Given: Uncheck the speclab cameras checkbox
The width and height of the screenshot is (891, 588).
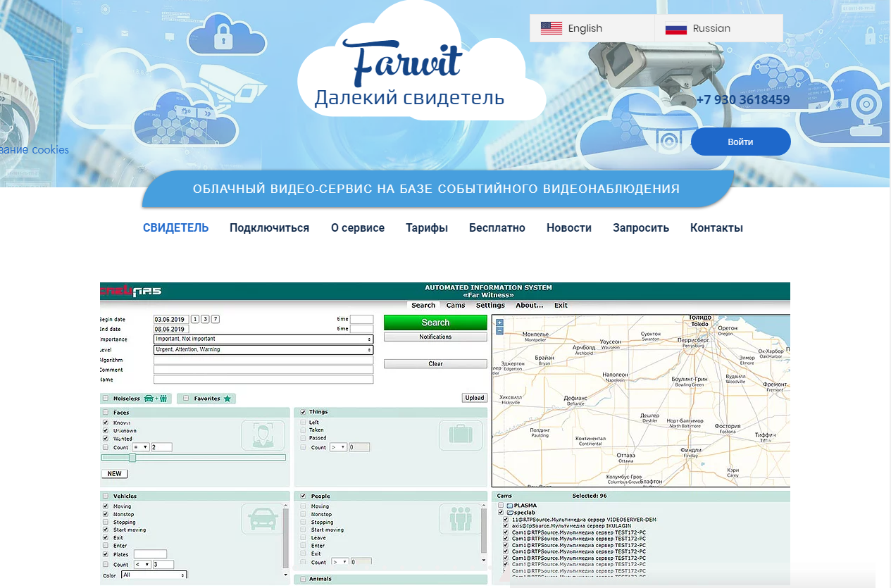Looking at the screenshot, I should 501,513.
